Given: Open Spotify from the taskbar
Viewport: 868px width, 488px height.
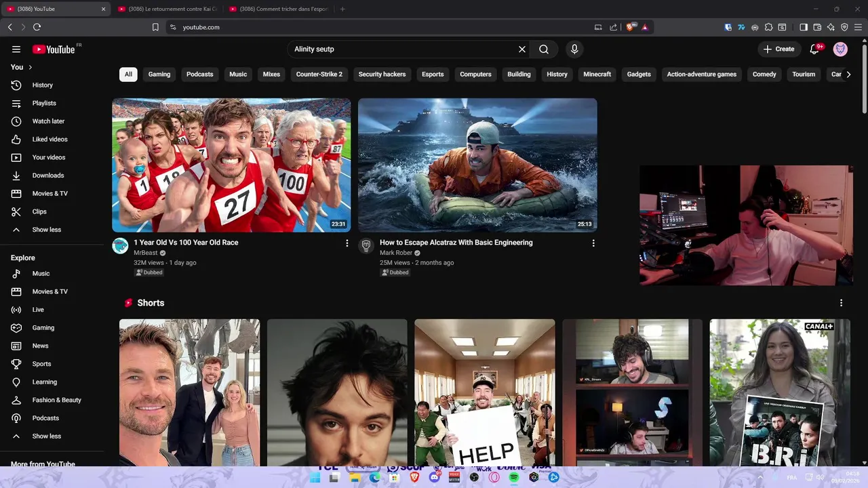Looking at the screenshot, I should coord(514,477).
